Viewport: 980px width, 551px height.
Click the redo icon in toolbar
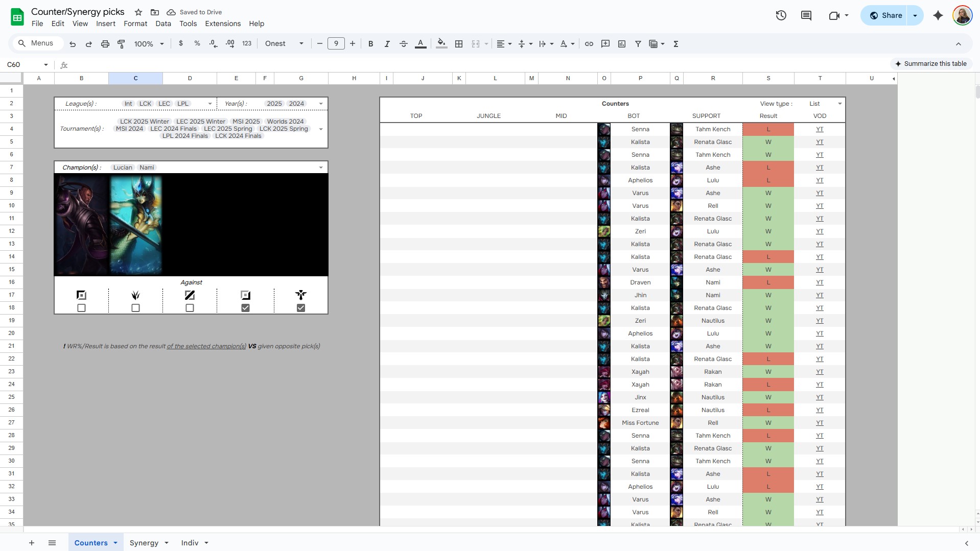click(x=88, y=44)
